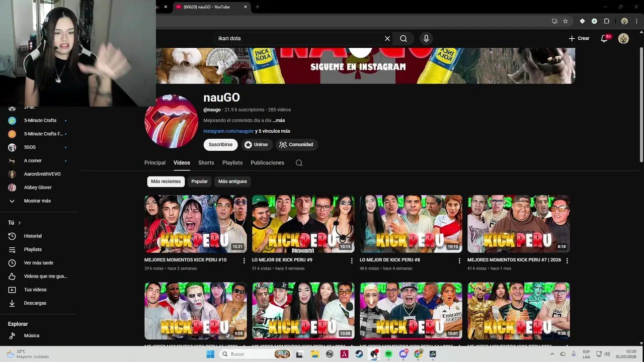Image resolution: width=644 pixels, height=362 pixels.
Task: Open File Explorer from the taskbar
Action: [315, 354]
